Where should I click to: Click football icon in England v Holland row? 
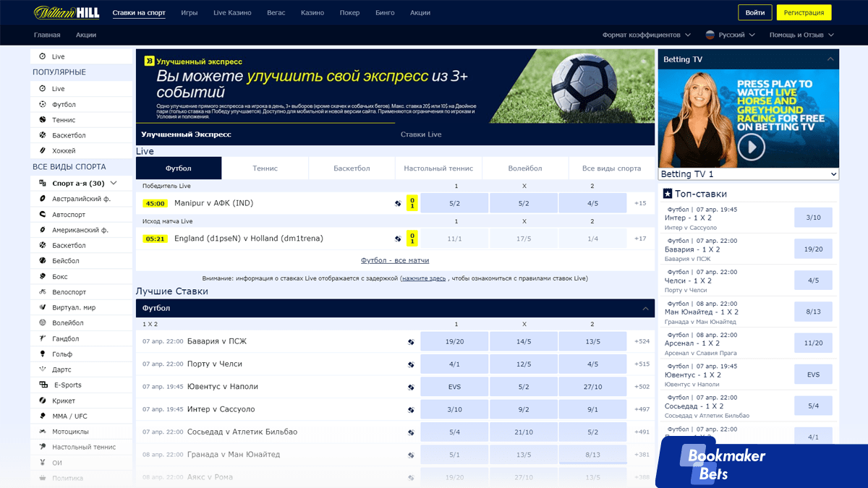point(398,239)
